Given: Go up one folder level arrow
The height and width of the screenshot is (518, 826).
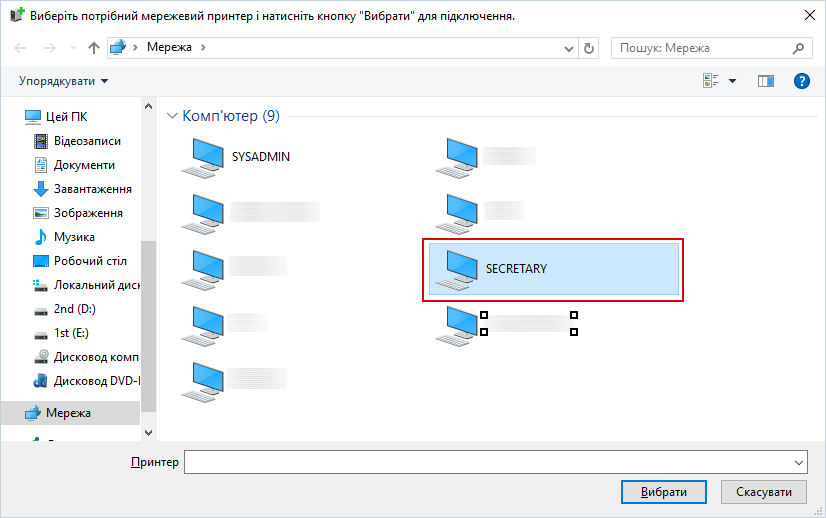Looking at the screenshot, I should (94, 47).
